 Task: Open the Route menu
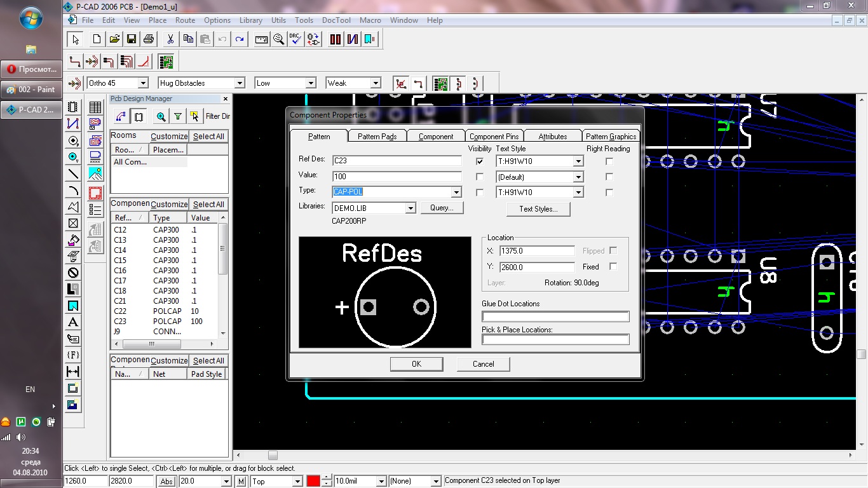pyautogui.click(x=185, y=20)
